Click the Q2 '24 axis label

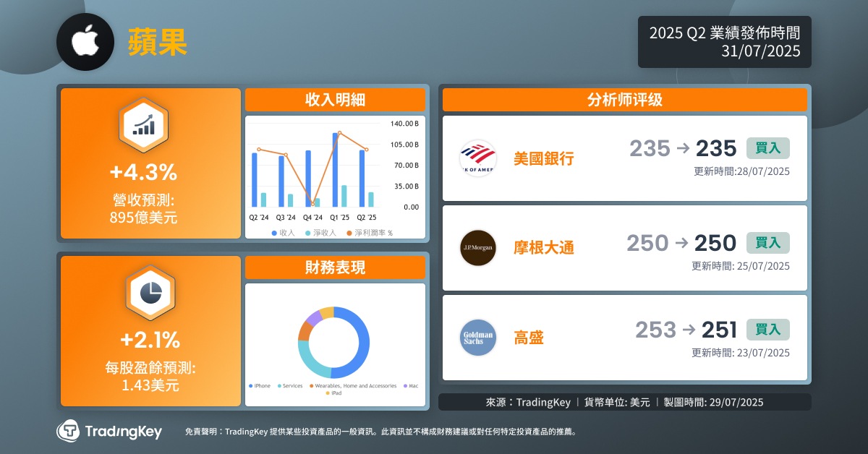coord(258,217)
